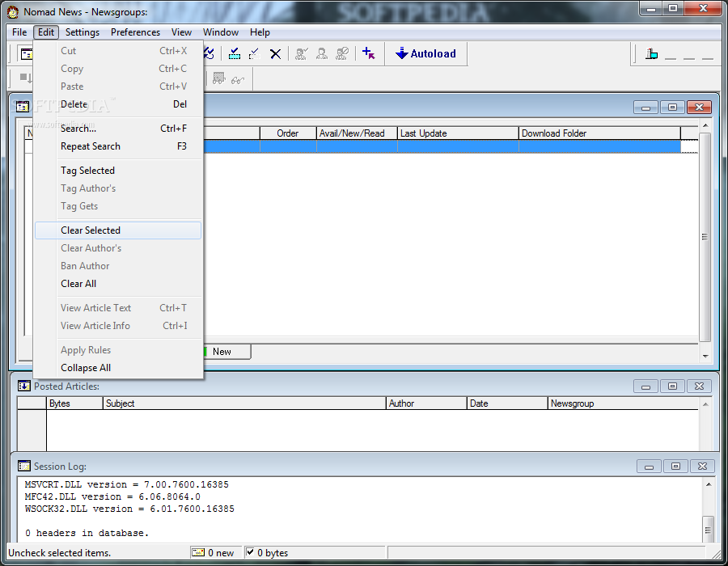The height and width of the screenshot is (566, 728).
Task: Click Date column header in Posted Articles
Action: point(507,403)
